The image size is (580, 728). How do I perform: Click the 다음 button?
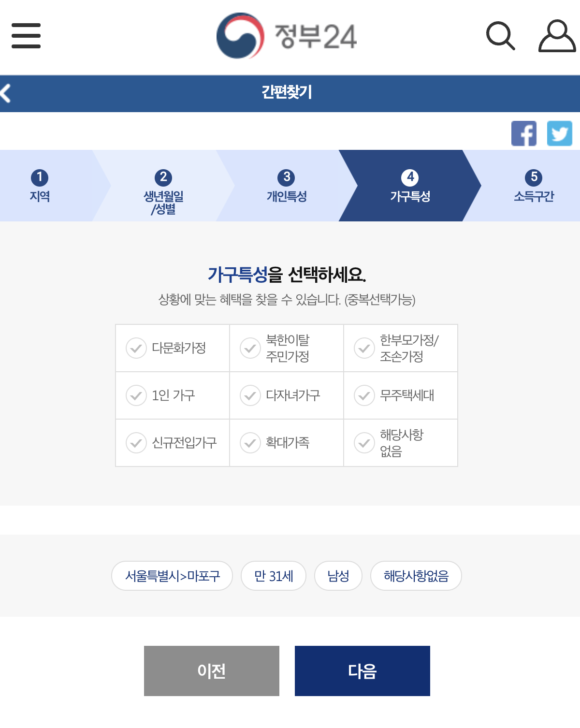click(x=362, y=671)
